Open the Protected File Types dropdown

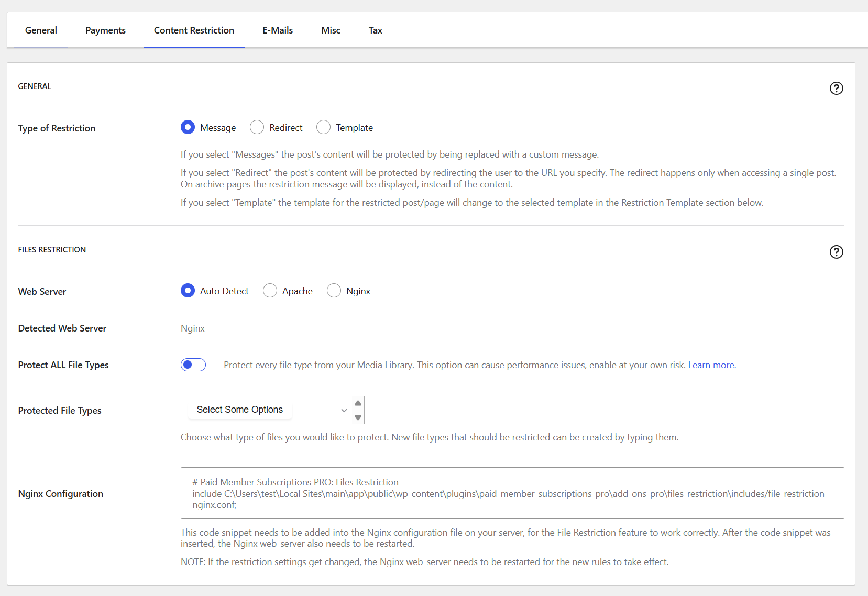click(x=272, y=410)
